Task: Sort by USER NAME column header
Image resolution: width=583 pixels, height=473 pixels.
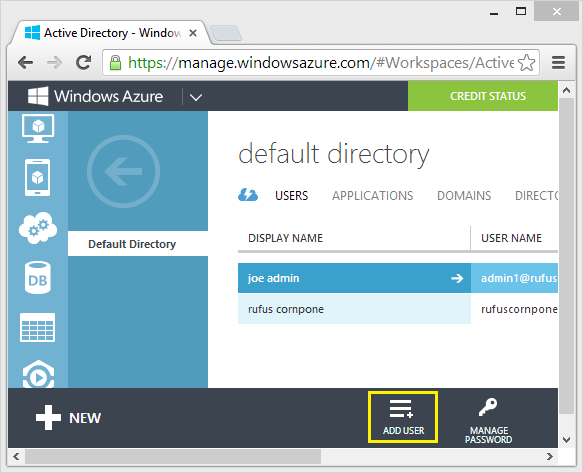Action: click(x=512, y=238)
